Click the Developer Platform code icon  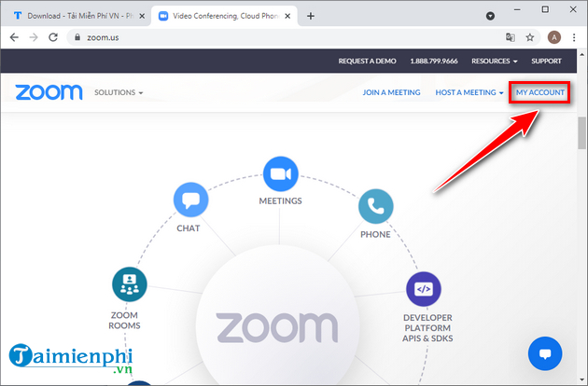(x=424, y=289)
